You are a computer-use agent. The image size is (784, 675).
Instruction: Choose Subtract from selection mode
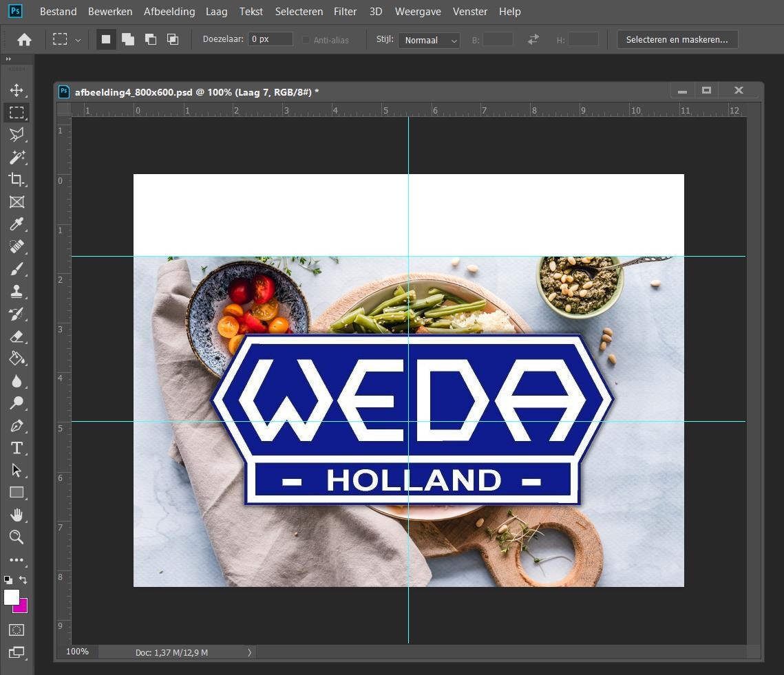click(151, 39)
